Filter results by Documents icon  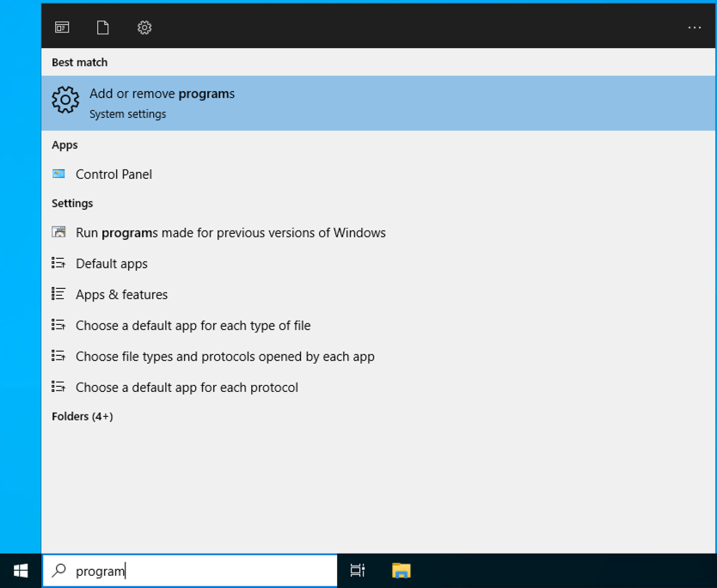103,28
